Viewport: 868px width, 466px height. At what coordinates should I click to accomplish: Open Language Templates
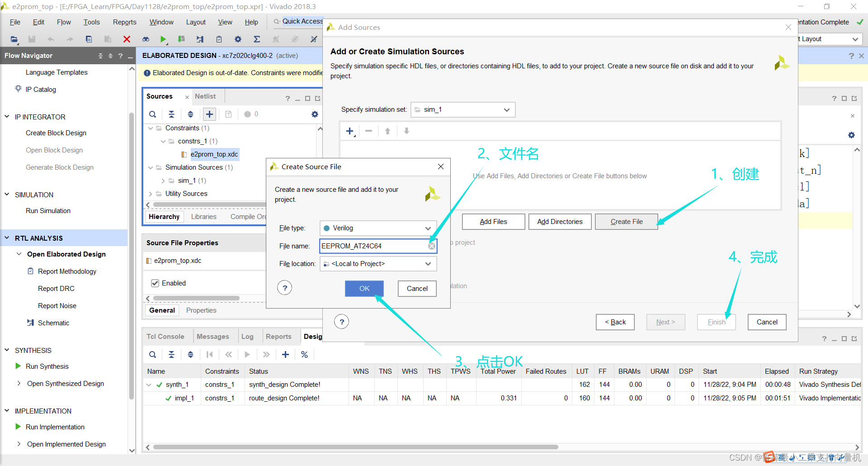(x=57, y=72)
